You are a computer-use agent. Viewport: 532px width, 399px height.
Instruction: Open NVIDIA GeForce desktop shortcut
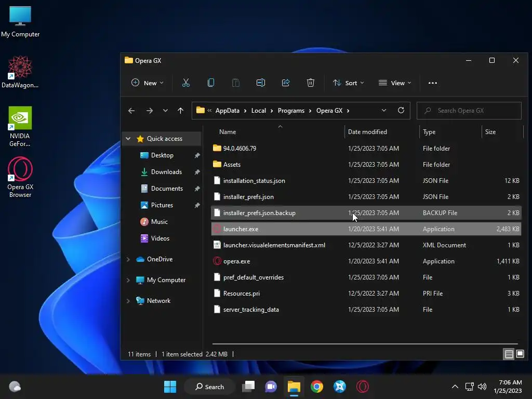click(20, 126)
